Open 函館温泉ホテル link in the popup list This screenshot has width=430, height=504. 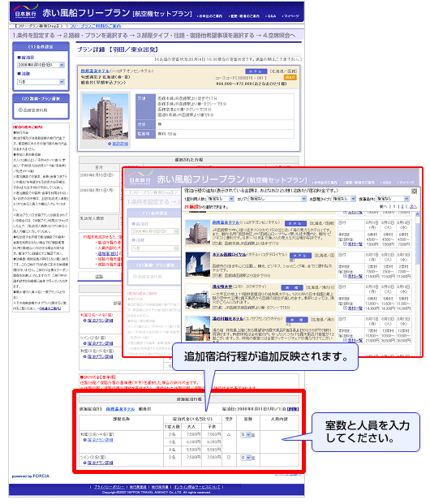pyautogui.click(x=226, y=222)
